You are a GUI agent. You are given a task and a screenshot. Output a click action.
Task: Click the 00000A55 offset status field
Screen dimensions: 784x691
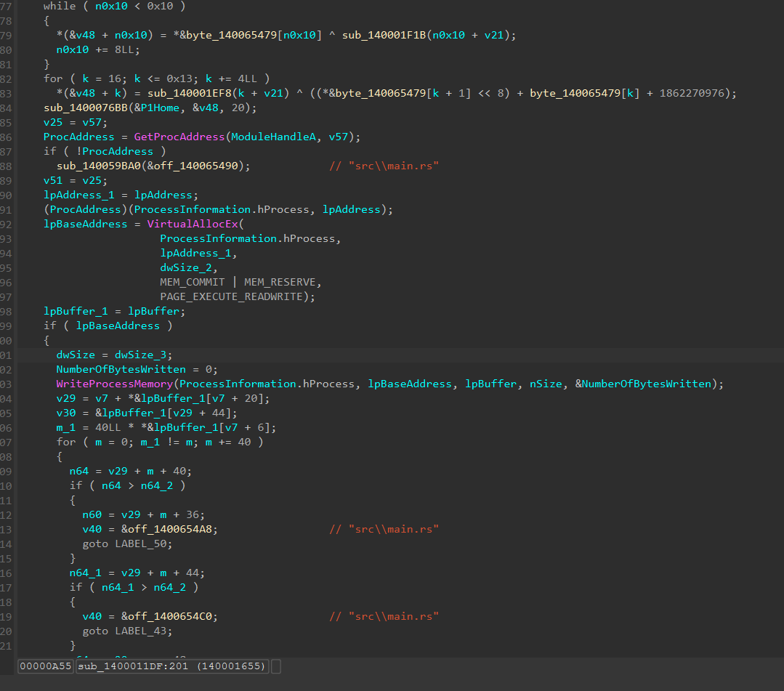point(46,666)
